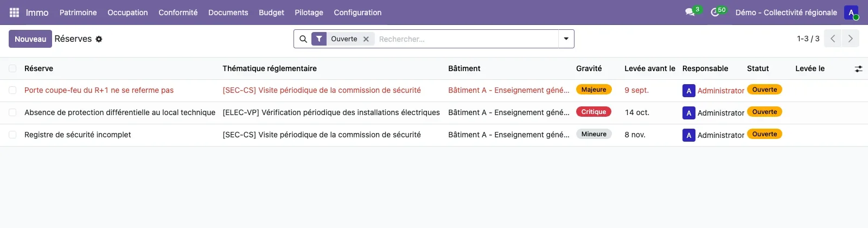Open the Patrimoine menu
Viewport: 868px width, 228px height.
(78, 12)
